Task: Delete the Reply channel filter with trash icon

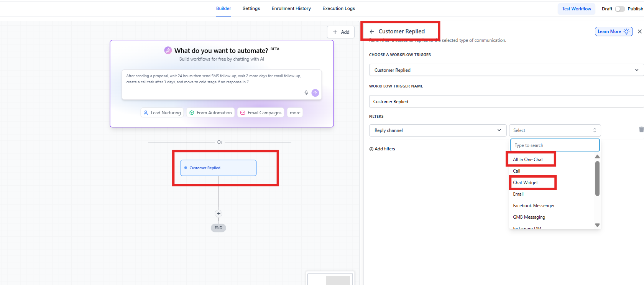Action: (641, 130)
